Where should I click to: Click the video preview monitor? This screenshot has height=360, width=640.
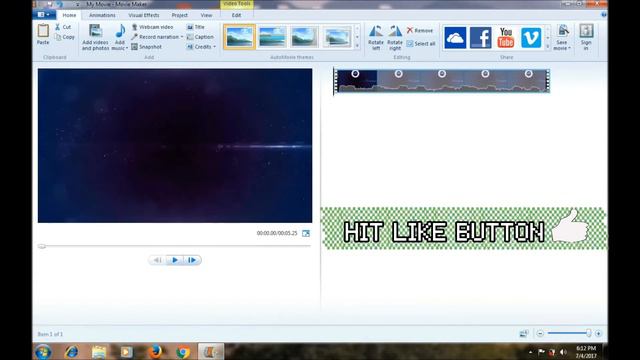[175, 146]
